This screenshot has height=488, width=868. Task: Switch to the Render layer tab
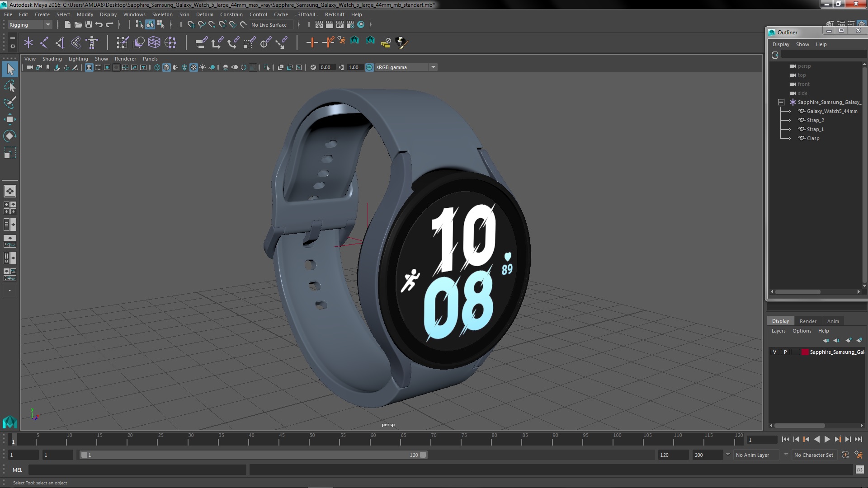tap(808, 321)
